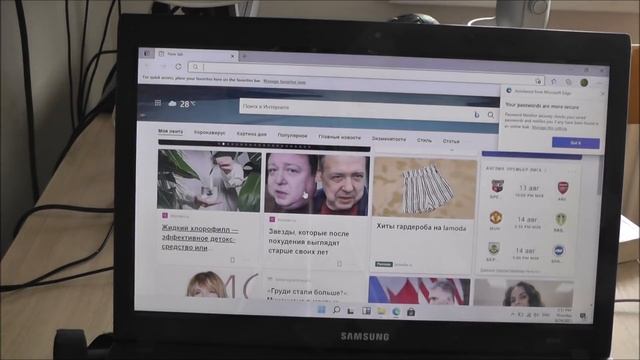This screenshot has height=360, width=640.
Task: Select the Коронавирус tab
Action: point(209,133)
